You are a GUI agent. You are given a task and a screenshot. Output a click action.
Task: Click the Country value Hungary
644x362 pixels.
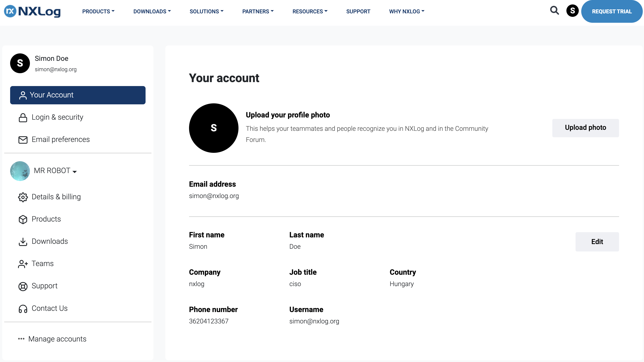click(x=402, y=284)
